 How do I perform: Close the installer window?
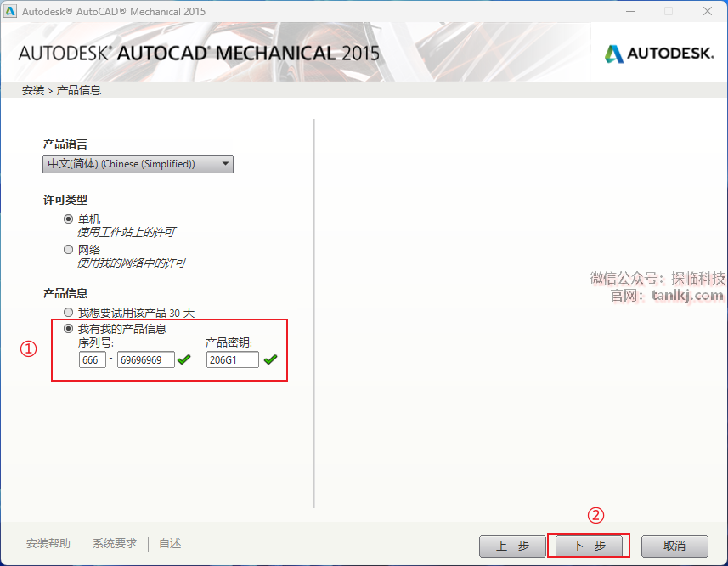coord(708,11)
